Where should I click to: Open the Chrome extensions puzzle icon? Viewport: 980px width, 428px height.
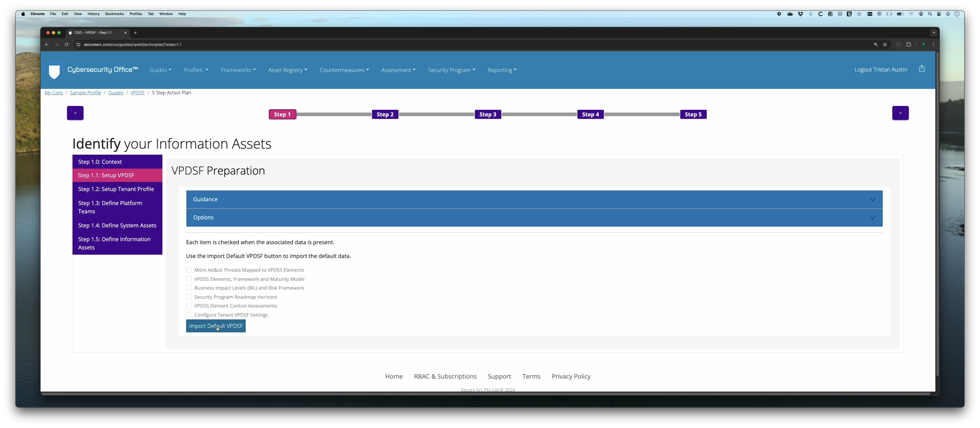click(x=909, y=45)
